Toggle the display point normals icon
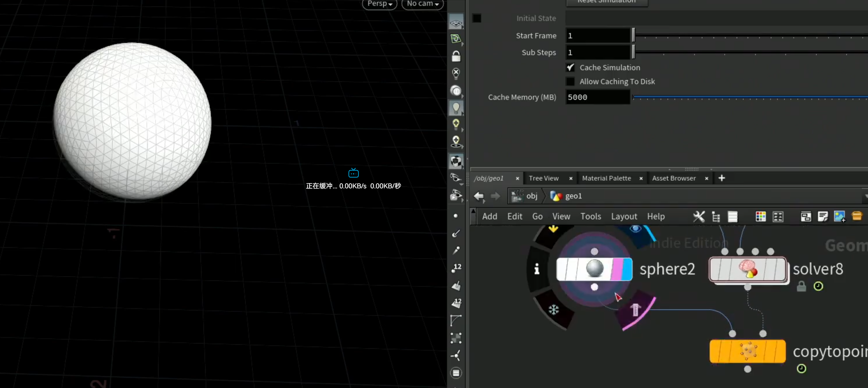This screenshot has width=868, height=388. click(456, 233)
